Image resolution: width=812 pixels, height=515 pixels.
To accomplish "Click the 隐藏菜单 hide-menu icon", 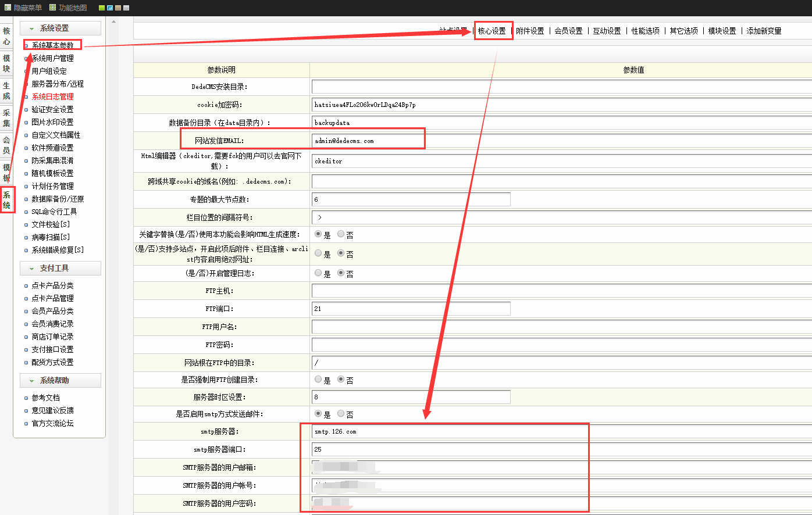I will 8,8.
